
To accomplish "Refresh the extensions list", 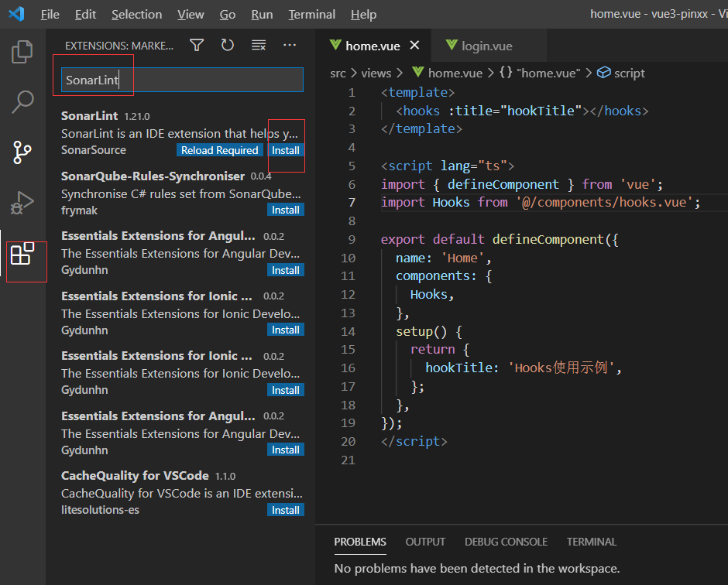I will tap(228, 46).
